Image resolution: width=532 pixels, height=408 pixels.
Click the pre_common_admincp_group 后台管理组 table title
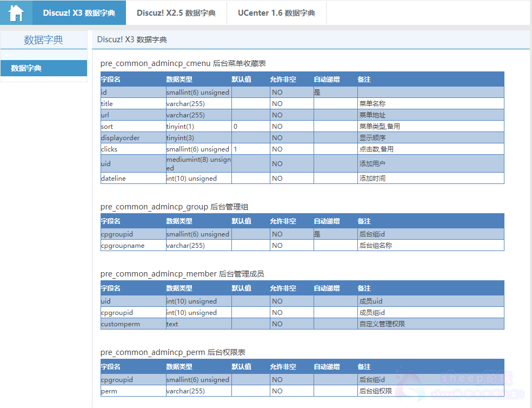point(175,207)
